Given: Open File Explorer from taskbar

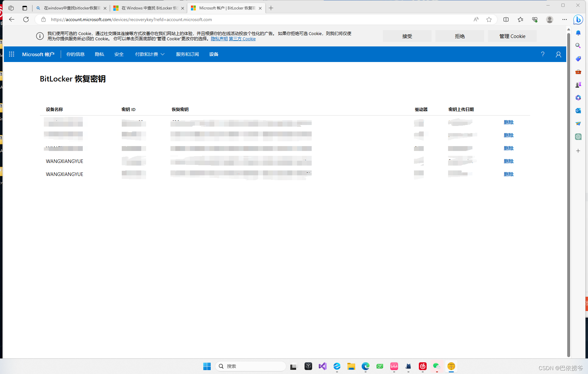Looking at the screenshot, I should [351, 366].
